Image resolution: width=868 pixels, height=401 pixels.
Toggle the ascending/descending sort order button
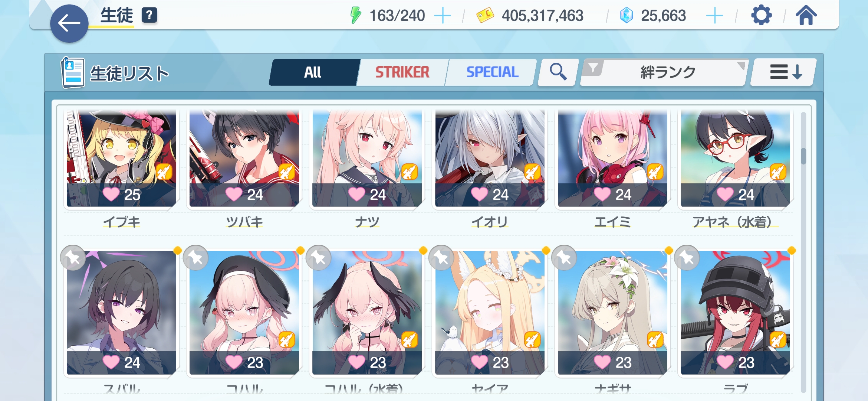click(784, 72)
